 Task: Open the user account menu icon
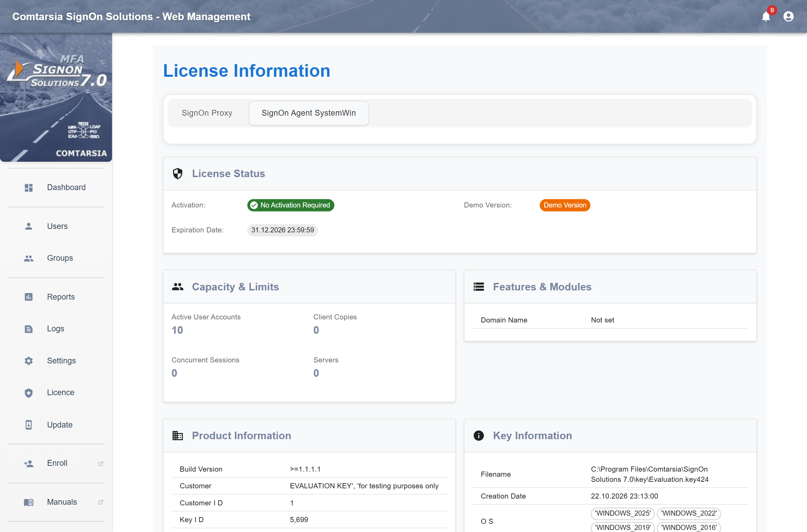point(788,16)
